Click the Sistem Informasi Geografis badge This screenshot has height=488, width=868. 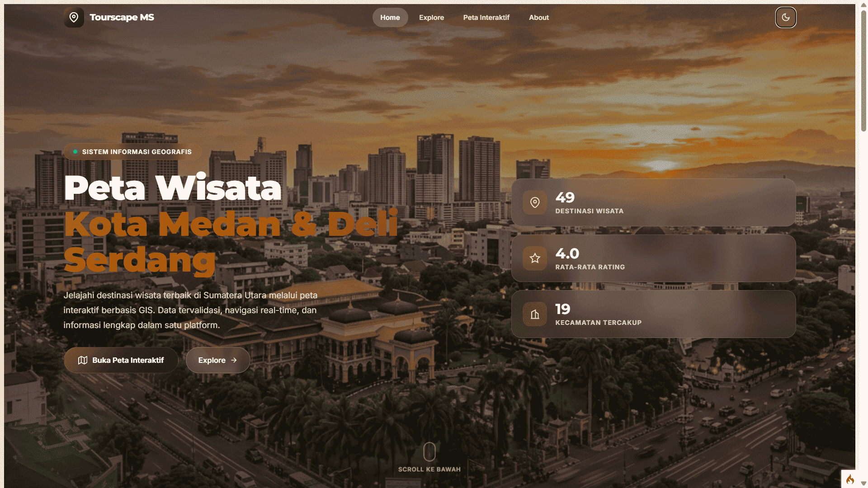pos(132,152)
